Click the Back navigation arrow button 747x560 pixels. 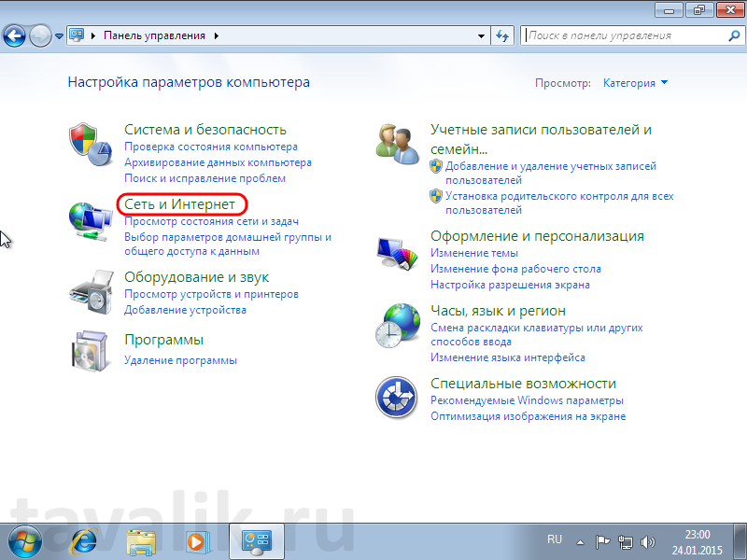(x=14, y=35)
